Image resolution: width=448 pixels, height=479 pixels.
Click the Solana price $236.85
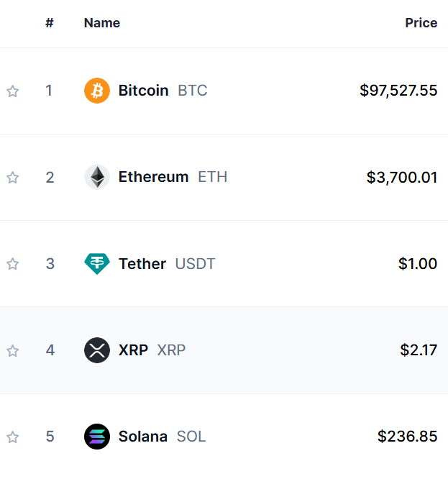click(x=407, y=437)
